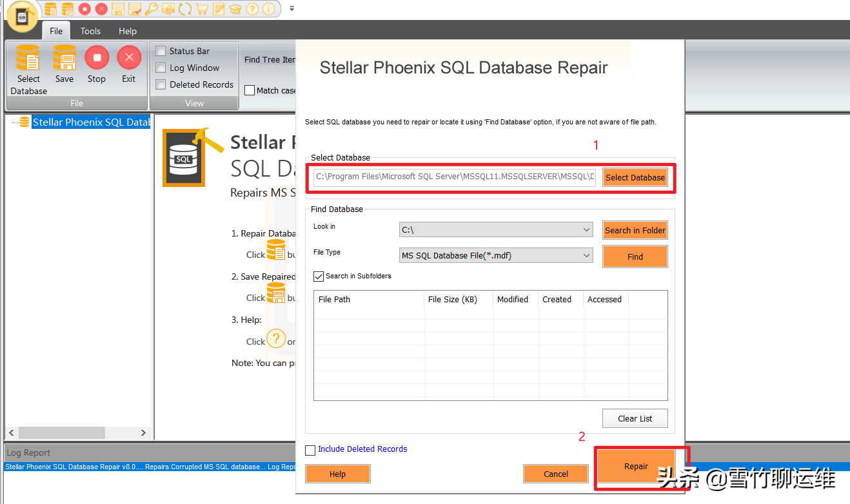Toggle the Log Window checkbox
Viewport: 850px width, 504px height.
(x=161, y=68)
